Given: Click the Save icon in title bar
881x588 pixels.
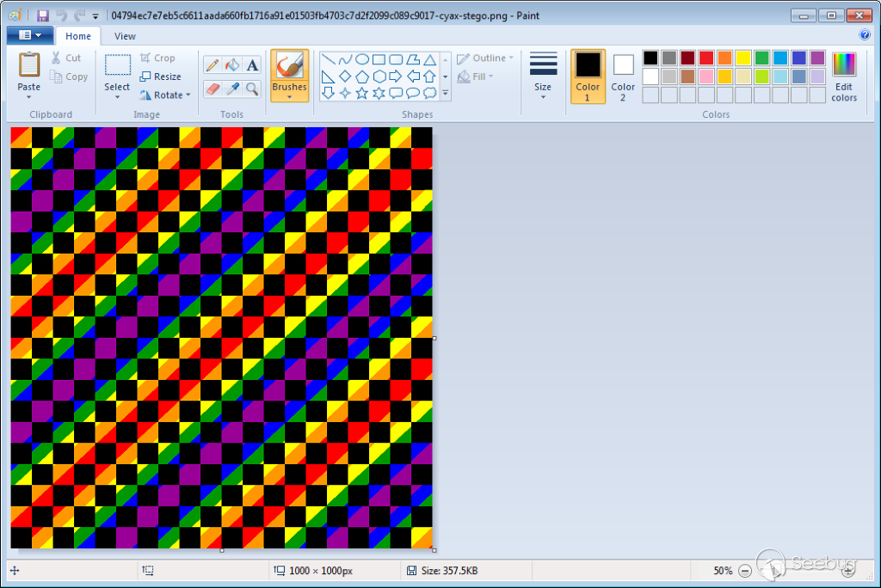Looking at the screenshot, I should point(42,15).
